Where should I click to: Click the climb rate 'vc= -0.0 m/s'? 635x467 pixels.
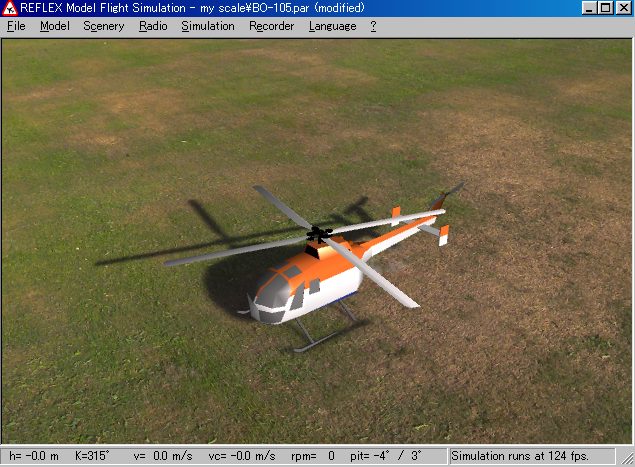point(242,456)
